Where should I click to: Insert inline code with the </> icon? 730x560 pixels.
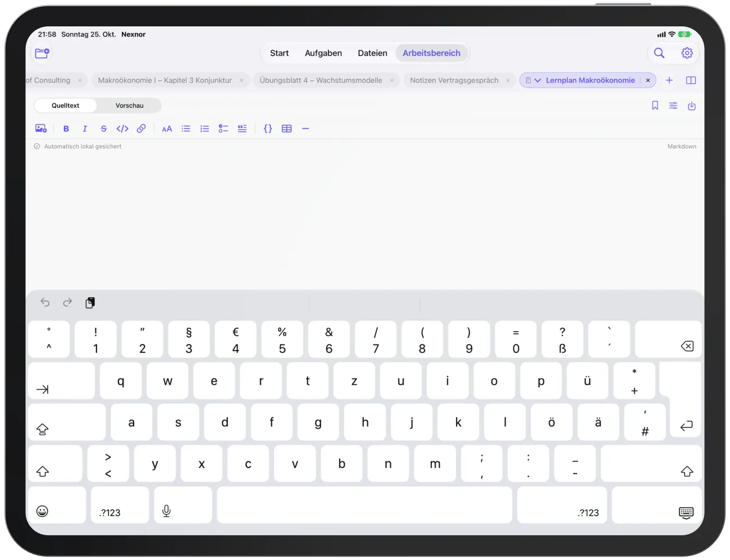pyautogui.click(x=122, y=128)
